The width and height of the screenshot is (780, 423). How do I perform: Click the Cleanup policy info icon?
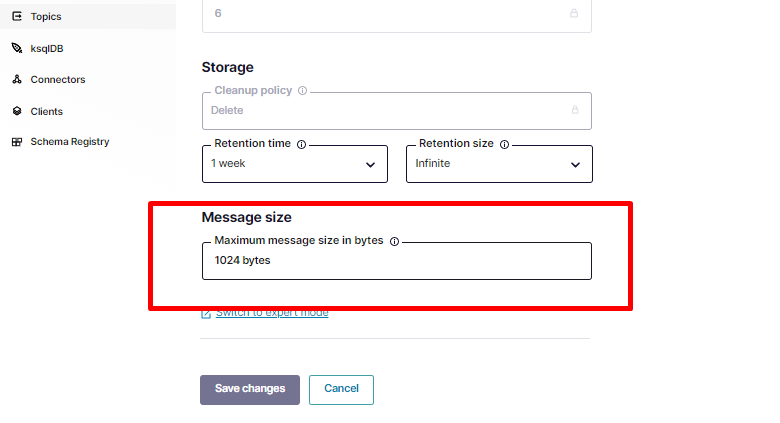(302, 91)
